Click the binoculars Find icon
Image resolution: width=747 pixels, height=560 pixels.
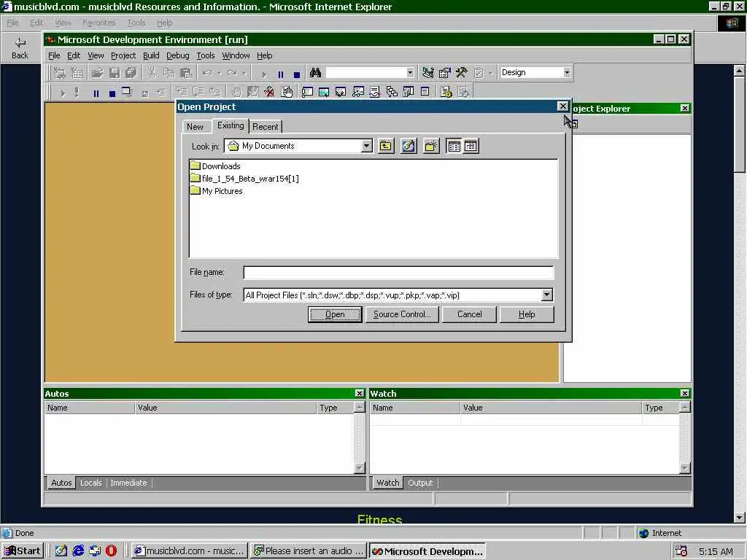[x=315, y=73]
